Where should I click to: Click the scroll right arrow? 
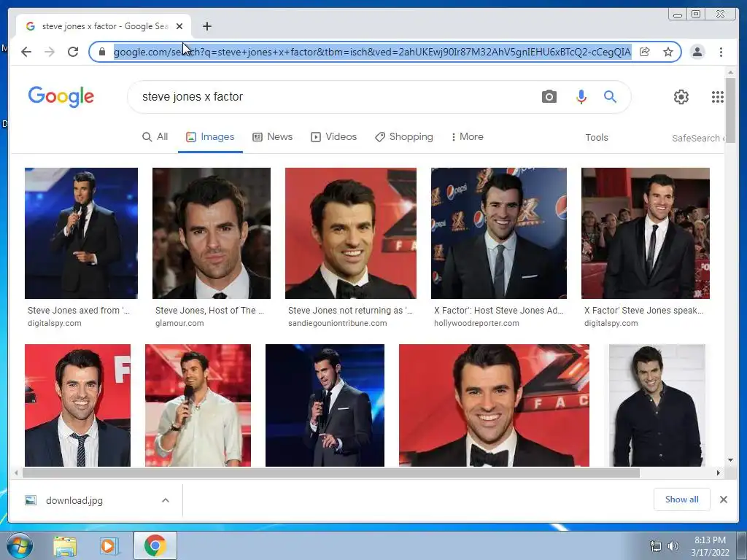[x=719, y=472]
